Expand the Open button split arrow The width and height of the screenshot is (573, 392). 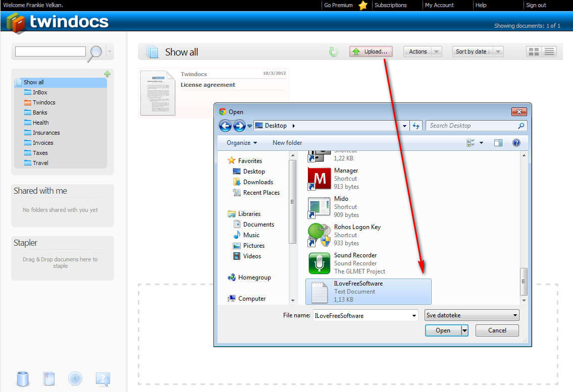[464, 330]
